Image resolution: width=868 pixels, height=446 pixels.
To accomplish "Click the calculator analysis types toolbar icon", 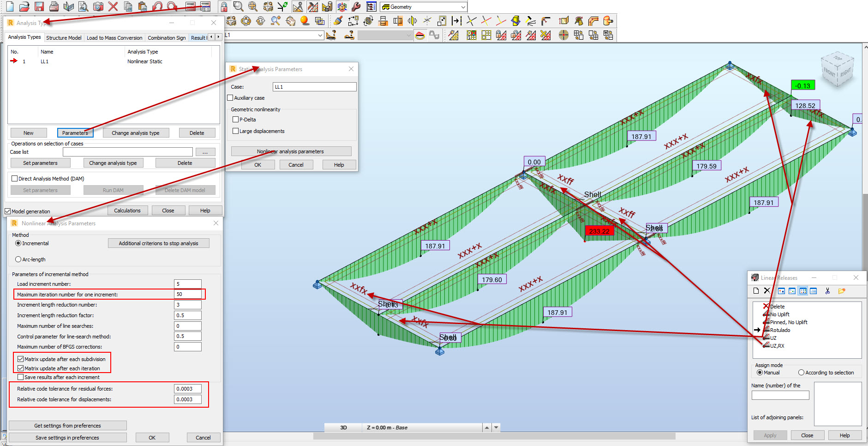I will 205,6.
